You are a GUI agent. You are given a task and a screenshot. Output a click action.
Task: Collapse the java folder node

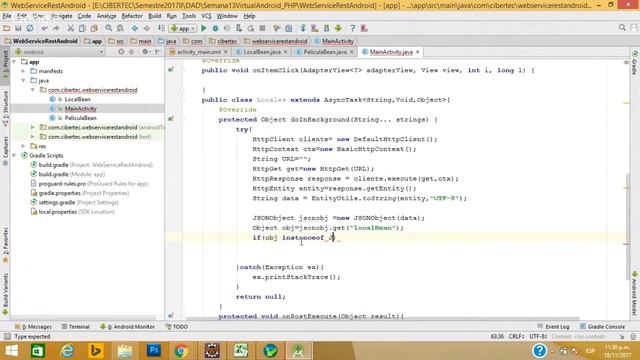click(24, 80)
